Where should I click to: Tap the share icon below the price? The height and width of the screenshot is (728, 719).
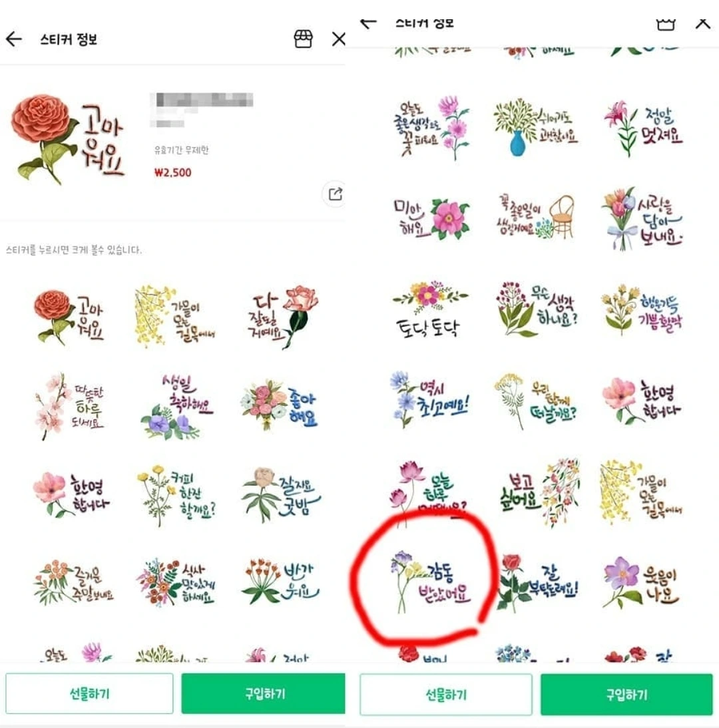pos(334,194)
